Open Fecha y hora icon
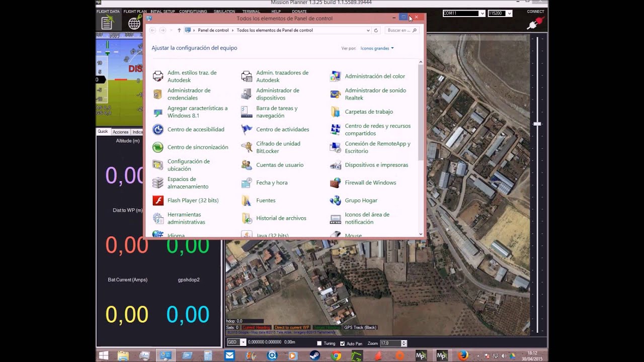Image resolution: width=644 pixels, height=362 pixels. point(247,183)
